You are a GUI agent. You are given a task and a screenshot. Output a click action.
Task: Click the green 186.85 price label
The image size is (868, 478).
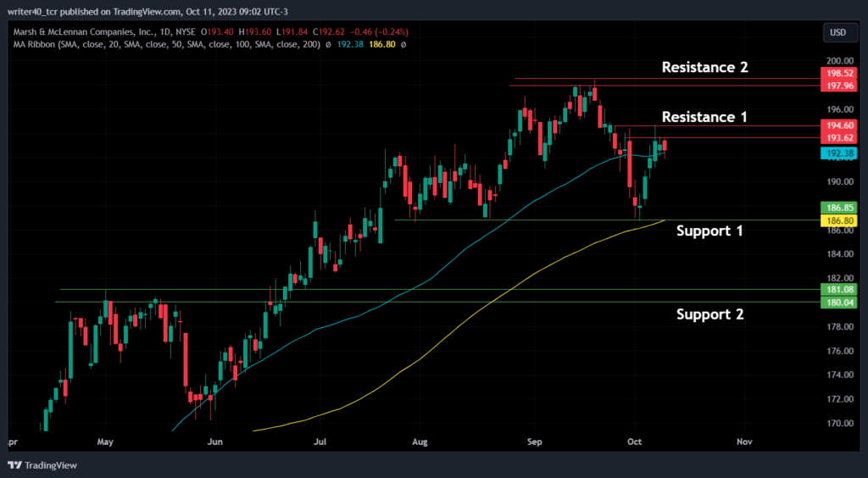(838, 208)
